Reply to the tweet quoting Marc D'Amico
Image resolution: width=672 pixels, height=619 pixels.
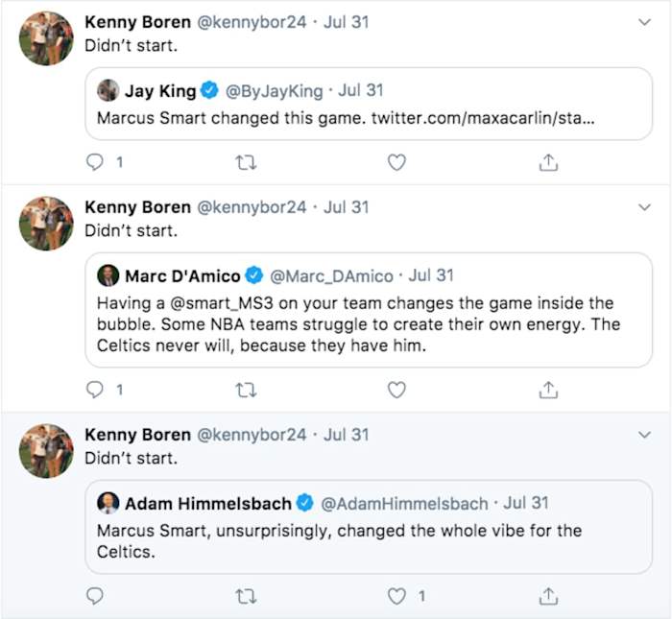pyautogui.click(x=95, y=390)
